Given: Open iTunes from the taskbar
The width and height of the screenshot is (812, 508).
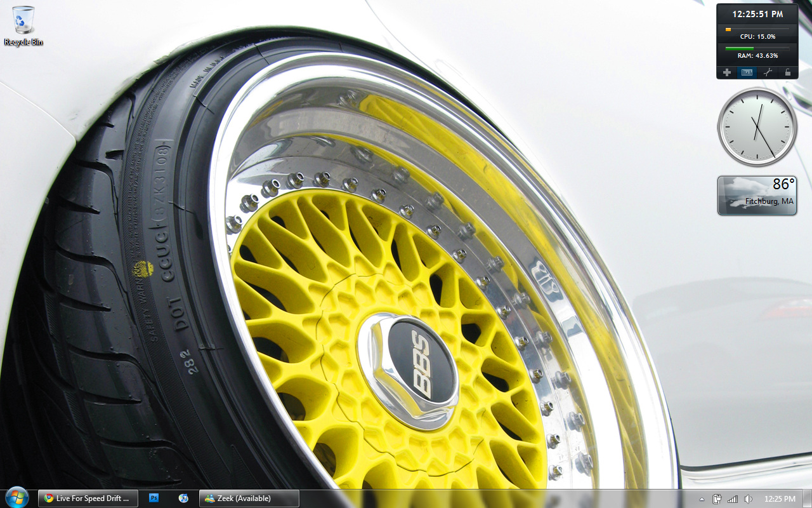Looking at the screenshot, I should coord(183,498).
